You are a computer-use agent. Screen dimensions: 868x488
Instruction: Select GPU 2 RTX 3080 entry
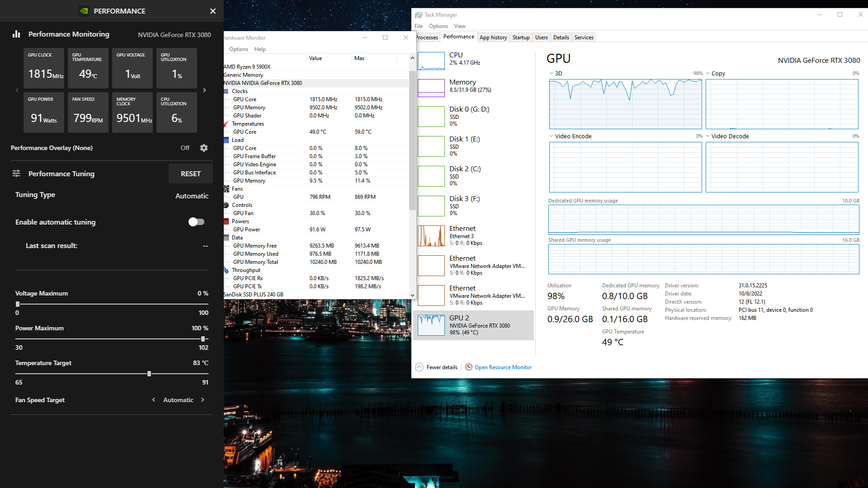(473, 325)
